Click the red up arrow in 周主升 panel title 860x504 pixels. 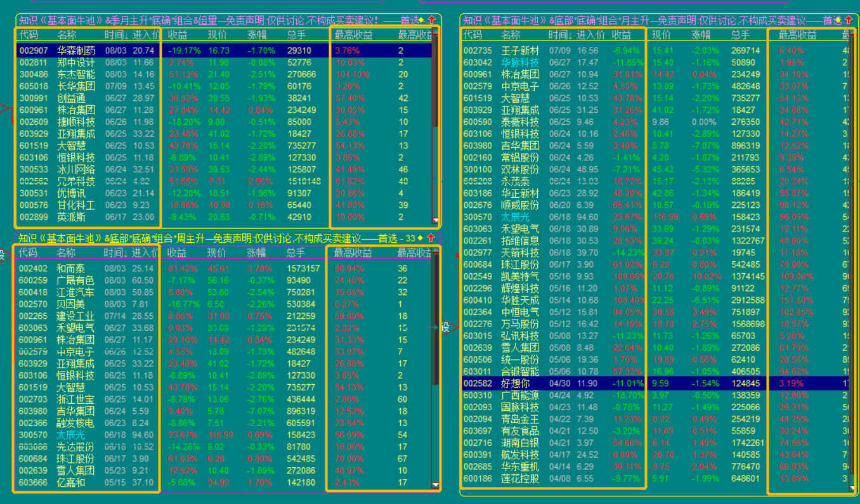point(431,238)
